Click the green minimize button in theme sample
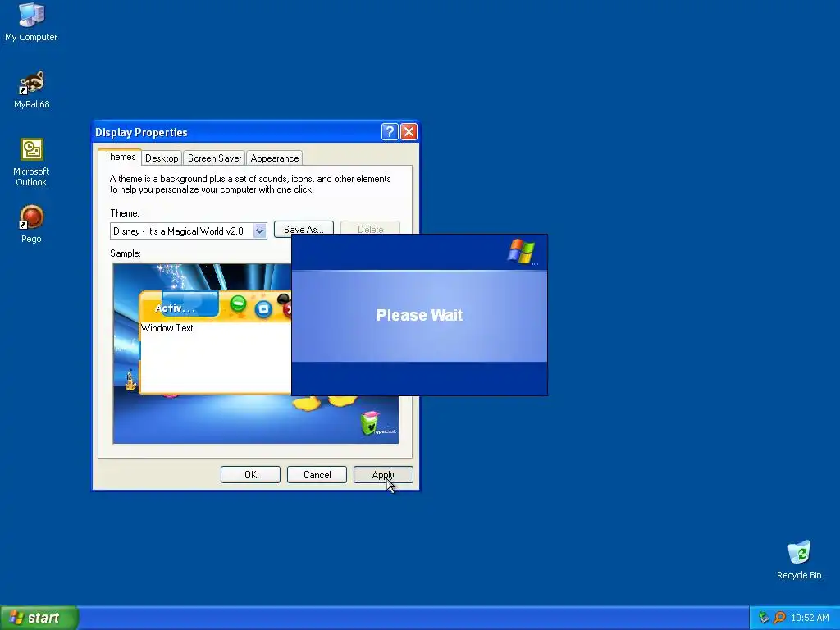840x630 pixels. pos(238,304)
